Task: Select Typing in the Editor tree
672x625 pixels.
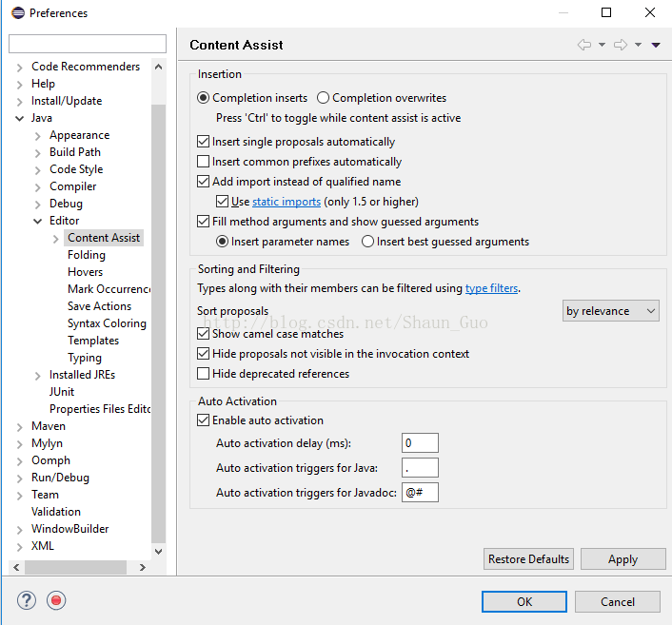Action: point(85,358)
